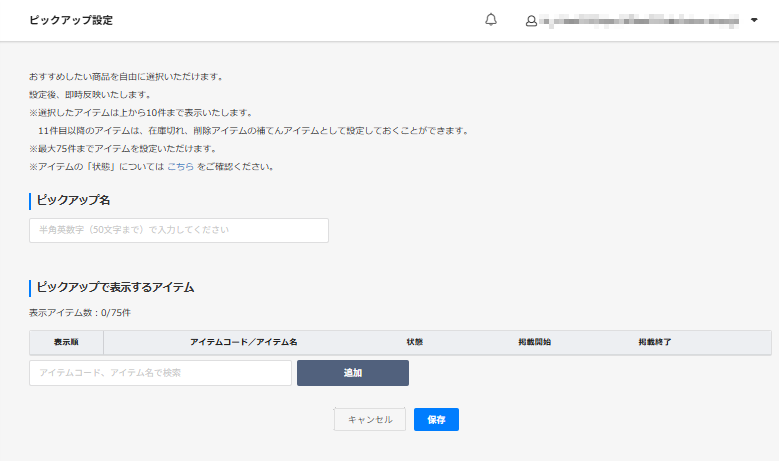Click the item code search field
The width and height of the screenshot is (779, 461).
coord(160,373)
